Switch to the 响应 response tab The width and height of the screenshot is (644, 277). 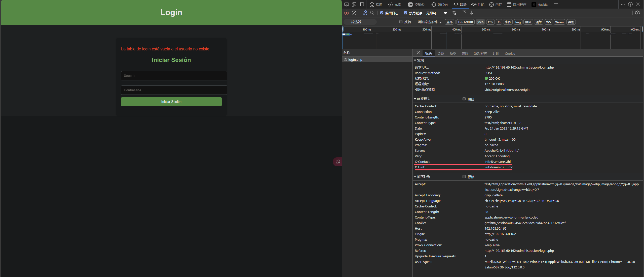[465, 53]
